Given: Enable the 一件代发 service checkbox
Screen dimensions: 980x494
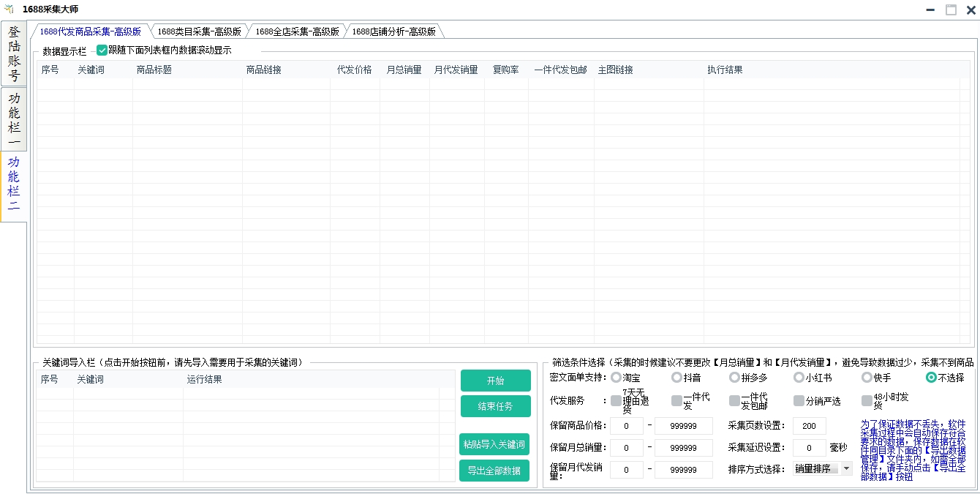Looking at the screenshot, I should click(x=676, y=400).
